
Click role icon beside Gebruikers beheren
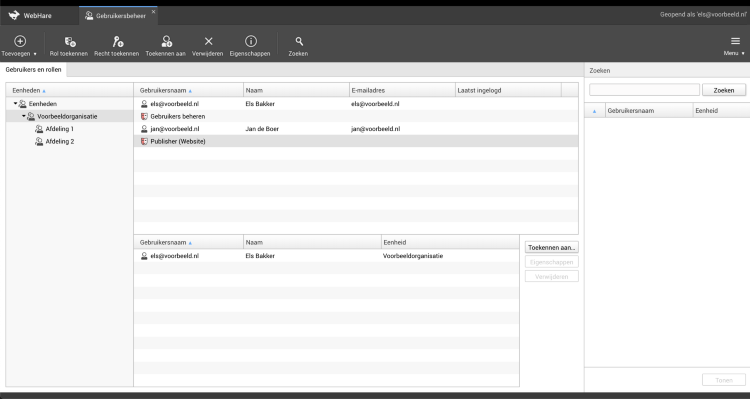(144, 116)
